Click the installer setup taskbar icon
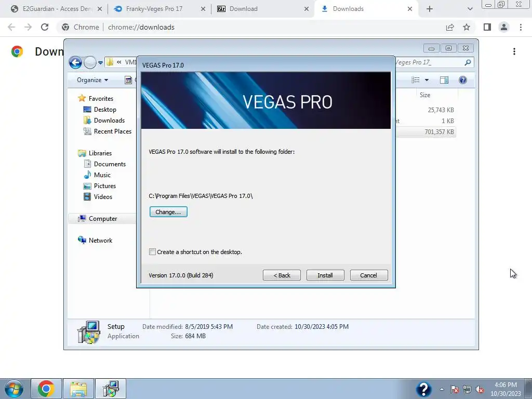Image resolution: width=532 pixels, height=399 pixels. coord(111,389)
